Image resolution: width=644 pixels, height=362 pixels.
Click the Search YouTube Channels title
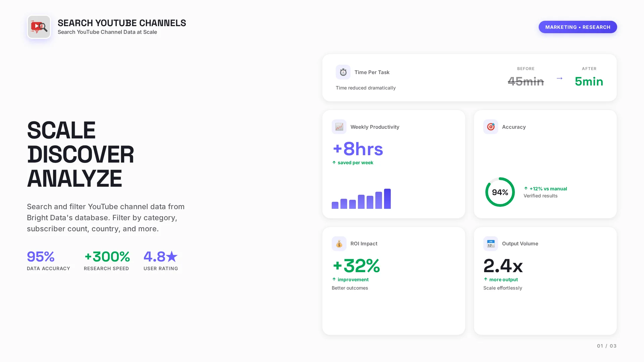(122, 23)
